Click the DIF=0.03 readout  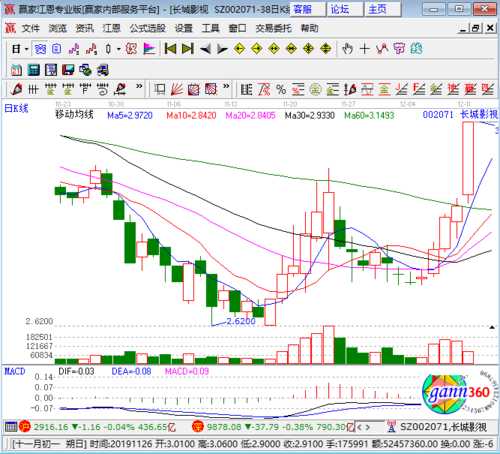[x=76, y=371]
